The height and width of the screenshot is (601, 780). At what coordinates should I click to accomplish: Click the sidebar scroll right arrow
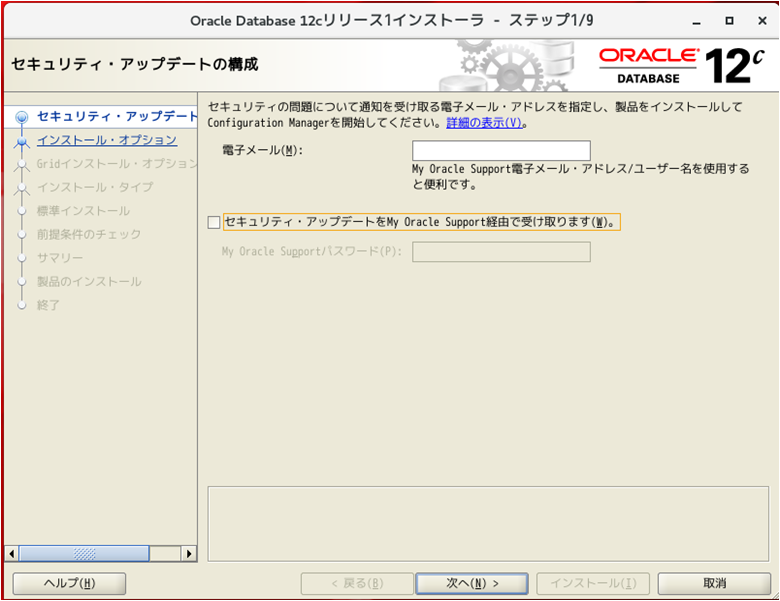click(189, 553)
